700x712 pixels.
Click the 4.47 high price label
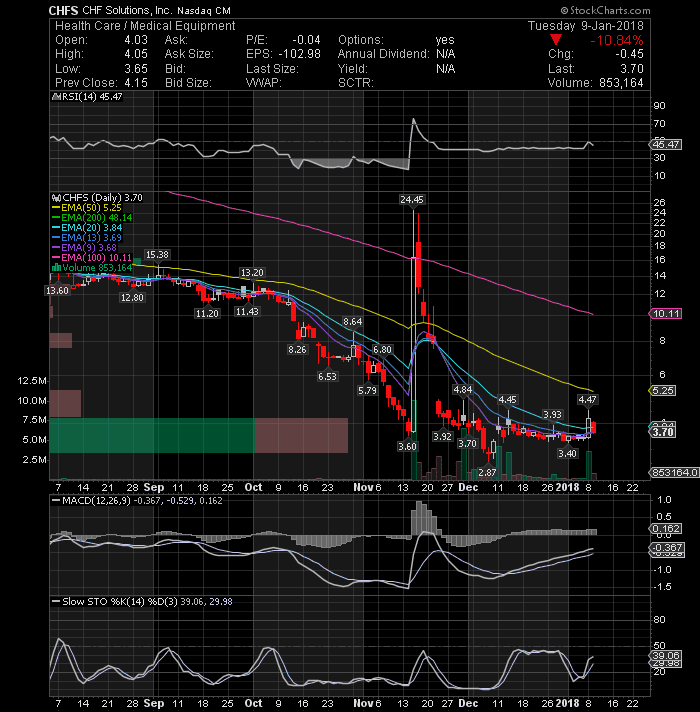[x=587, y=400]
